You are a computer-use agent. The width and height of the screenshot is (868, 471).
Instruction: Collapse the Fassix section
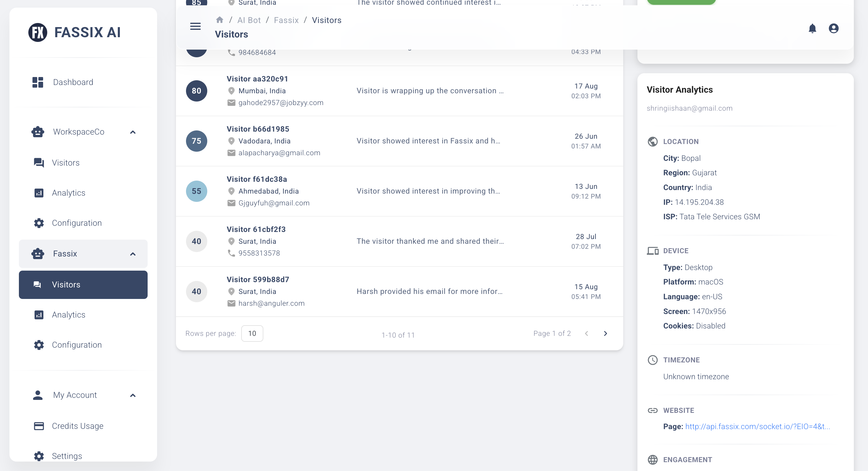pyautogui.click(x=133, y=254)
